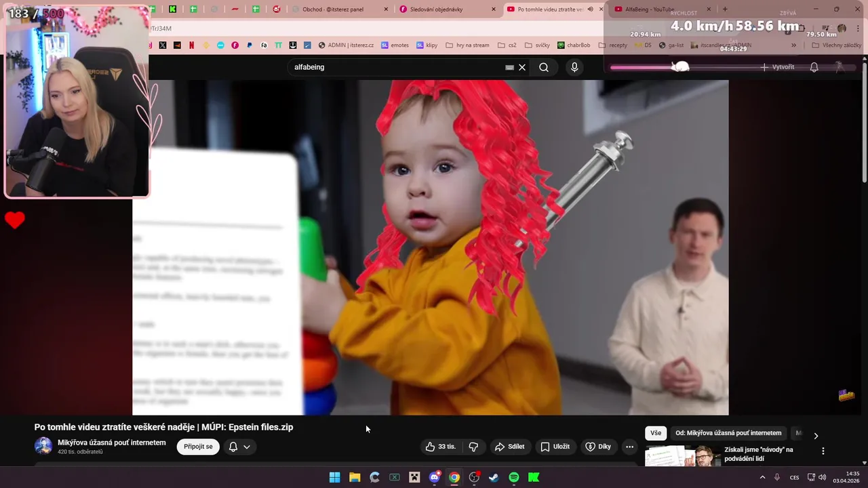Click the 'Sdílet' share button
The width and height of the screenshot is (868, 488).
click(509, 447)
